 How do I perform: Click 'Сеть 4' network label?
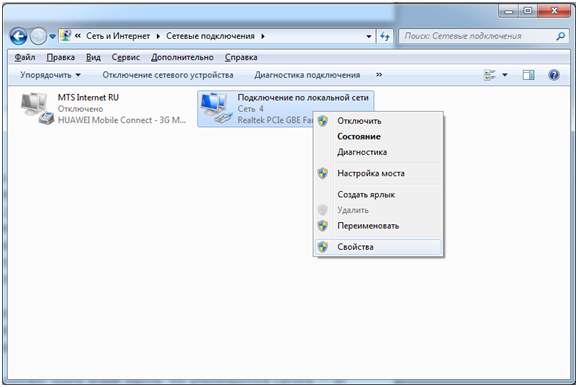click(x=250, y=109)
